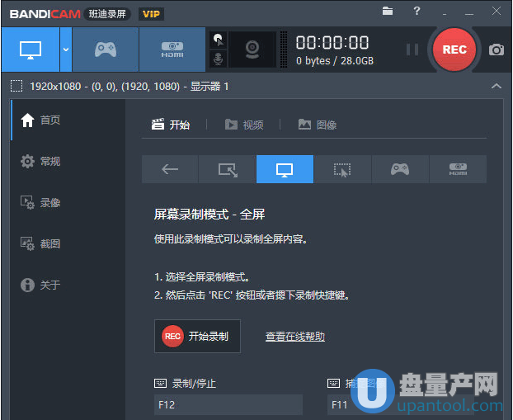Choose the around-mouse recording mode icon
Viewport: 513px width, 420px height.
click(342, 169)
